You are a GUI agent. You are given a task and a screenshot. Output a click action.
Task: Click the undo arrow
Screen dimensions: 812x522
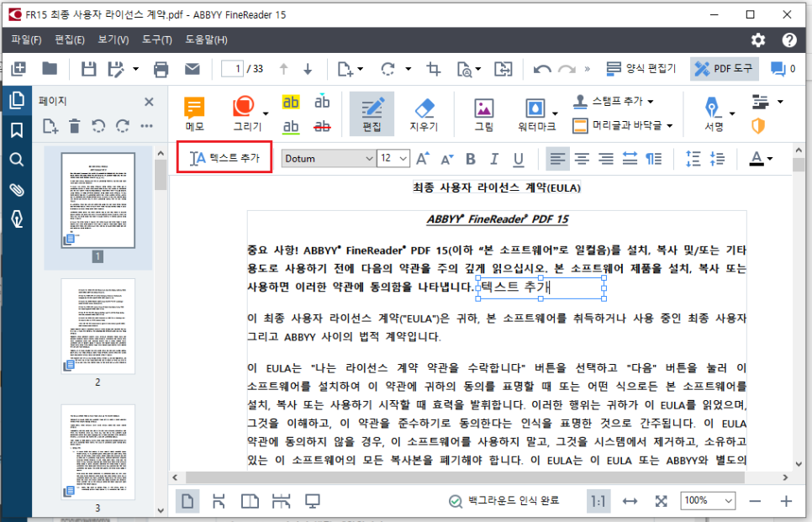coord(541,69)
